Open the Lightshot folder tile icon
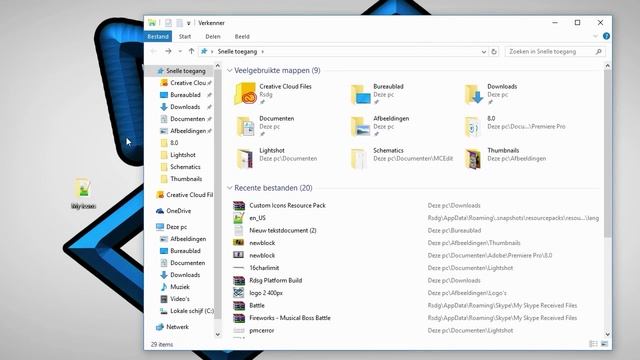This screenshot has height=360, width=640. 245,158
